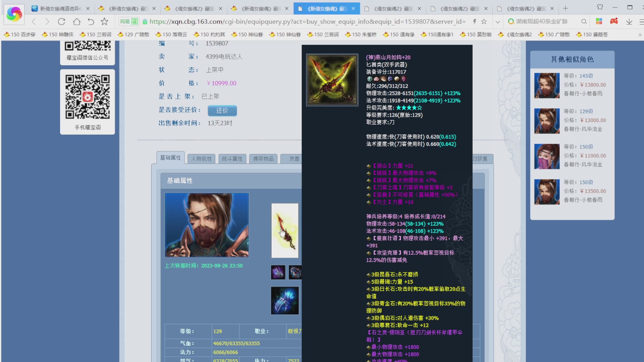Click the browser back arrow
This screenshot has width=644, height=362.
[34, 22]
